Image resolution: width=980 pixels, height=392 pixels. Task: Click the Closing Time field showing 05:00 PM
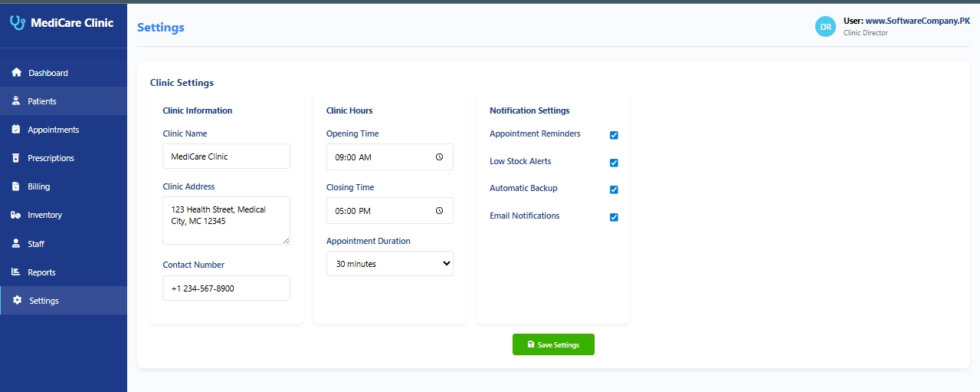[x=390, y=210]
